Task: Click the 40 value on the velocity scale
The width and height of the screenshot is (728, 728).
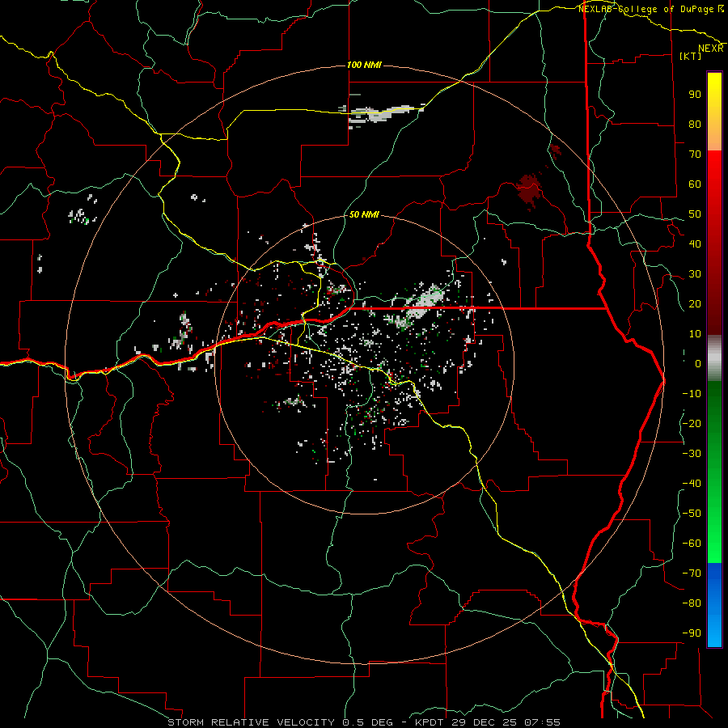Action: 695,244
